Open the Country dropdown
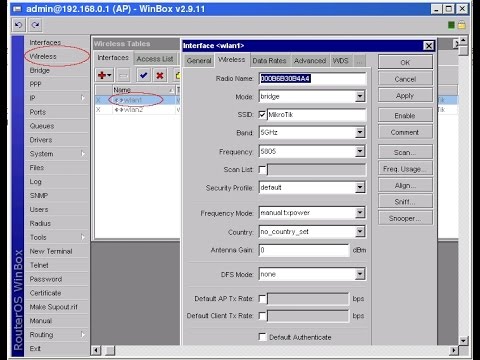The width and height of the screenshot is (480, 360). click(360, 231)
